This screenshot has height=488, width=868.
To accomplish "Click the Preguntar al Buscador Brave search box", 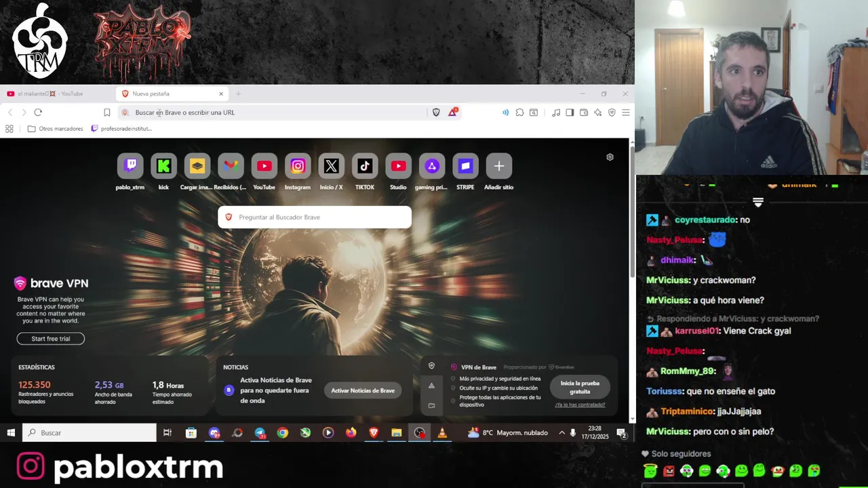I will point(315,217).
